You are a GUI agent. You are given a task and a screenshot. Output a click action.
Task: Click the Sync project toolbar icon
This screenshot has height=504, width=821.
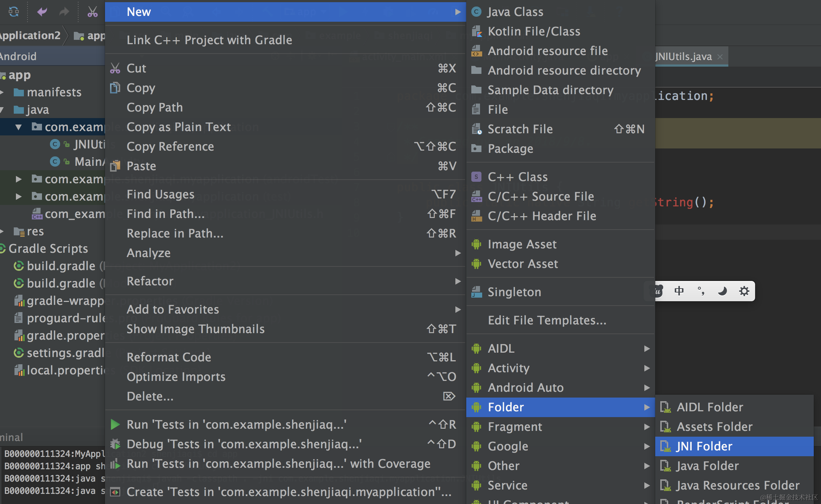tap(14, 12)
